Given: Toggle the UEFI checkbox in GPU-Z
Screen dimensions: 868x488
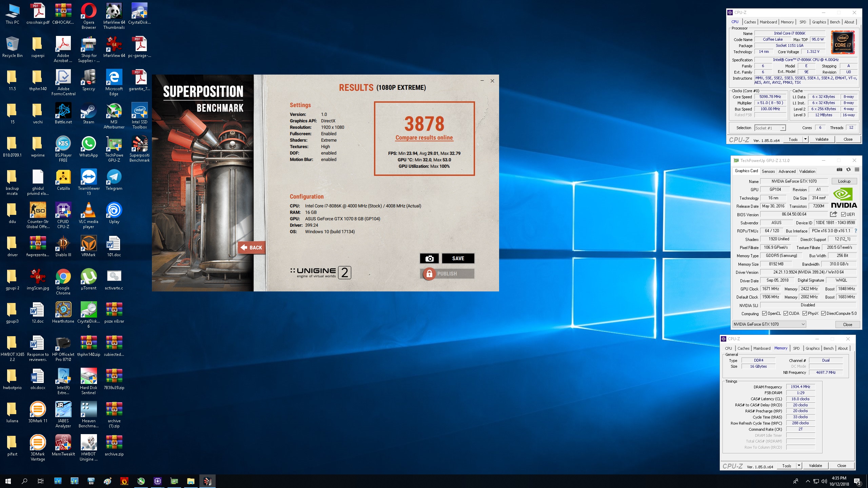Looking at the screenshot, I should tap(843, 214).
